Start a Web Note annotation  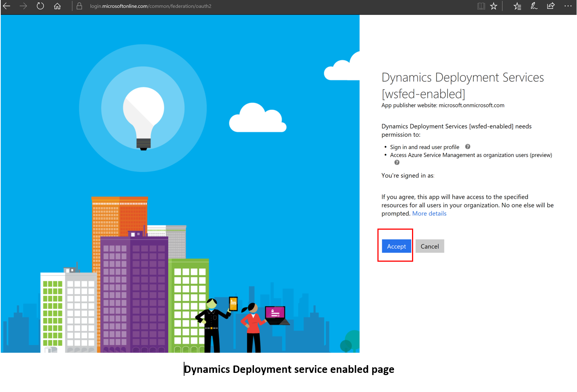point(534,6)
